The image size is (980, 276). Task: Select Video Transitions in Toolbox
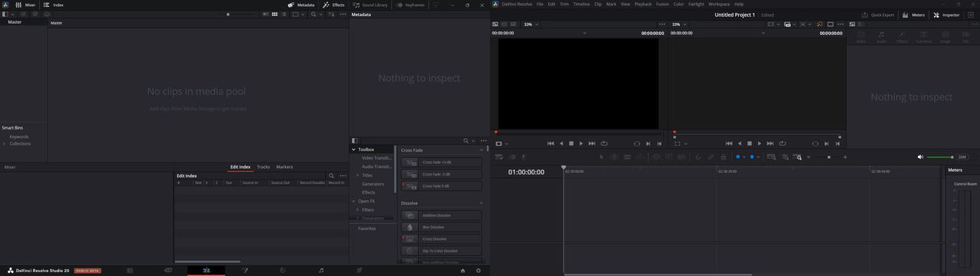tap(377, 158)
